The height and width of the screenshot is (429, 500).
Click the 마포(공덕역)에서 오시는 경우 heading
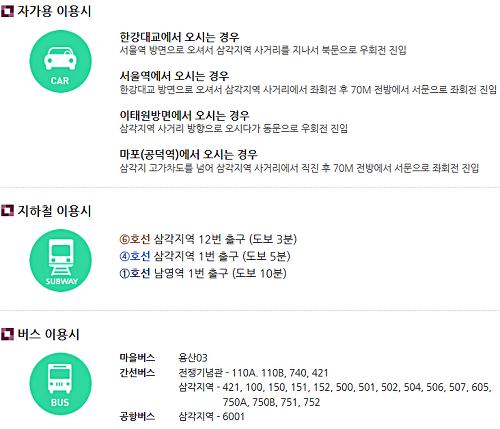click(189, 154)
